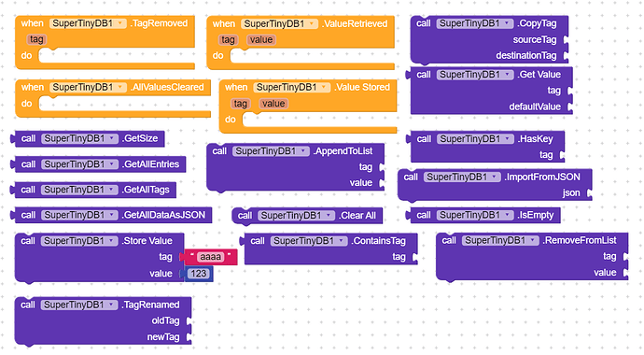Open component dropdown in CopyTag block

pyautogui.click(x=475, y=23)
